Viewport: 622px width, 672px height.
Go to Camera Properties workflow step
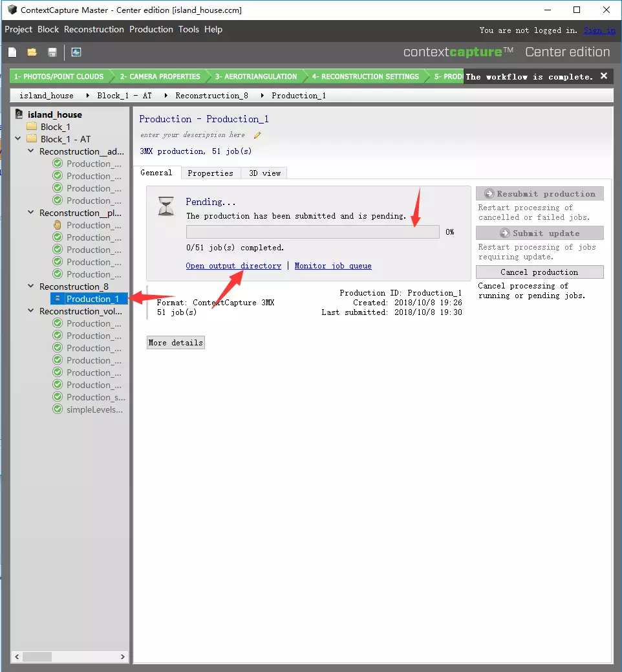(160, 76)
